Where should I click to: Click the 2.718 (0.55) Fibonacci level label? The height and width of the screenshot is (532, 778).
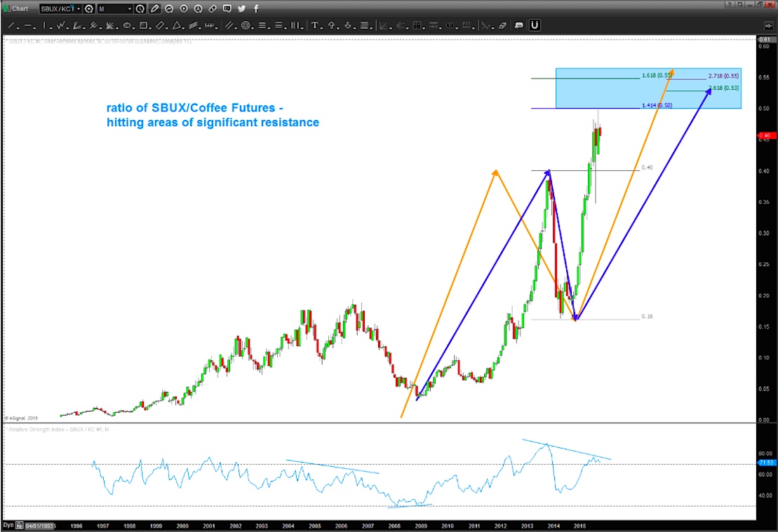tap(723, 76)
